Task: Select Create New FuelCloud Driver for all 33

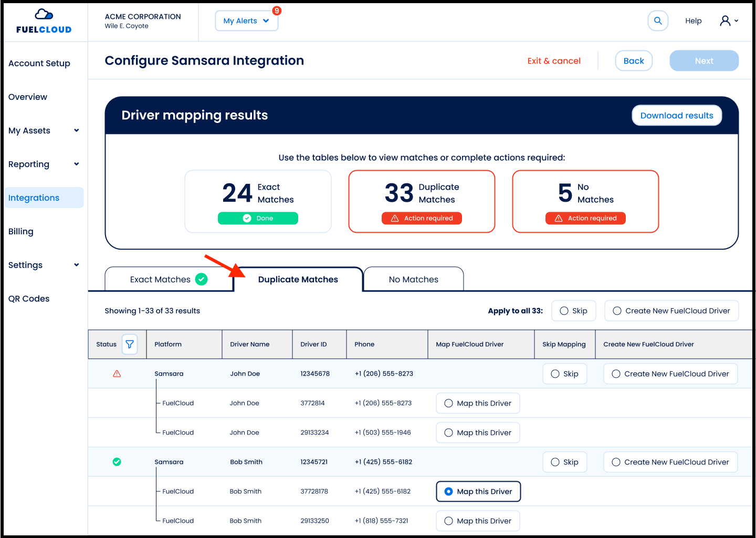Action: point(671,311)
